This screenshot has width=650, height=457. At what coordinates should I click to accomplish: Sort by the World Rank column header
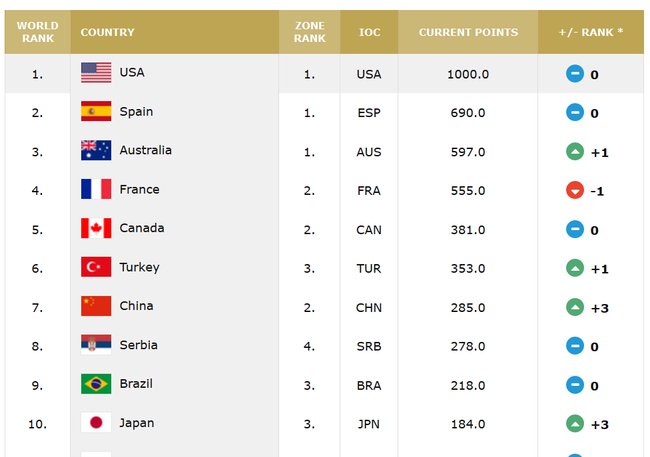38,32
